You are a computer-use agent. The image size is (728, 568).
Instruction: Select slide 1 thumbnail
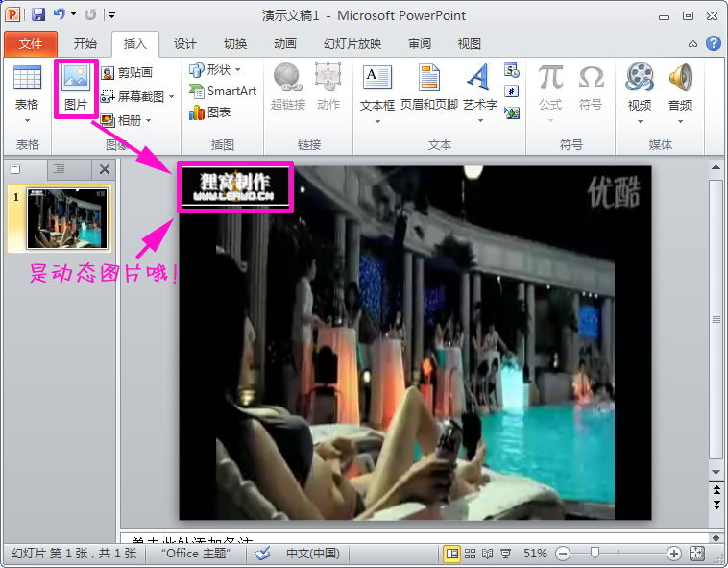67,218
